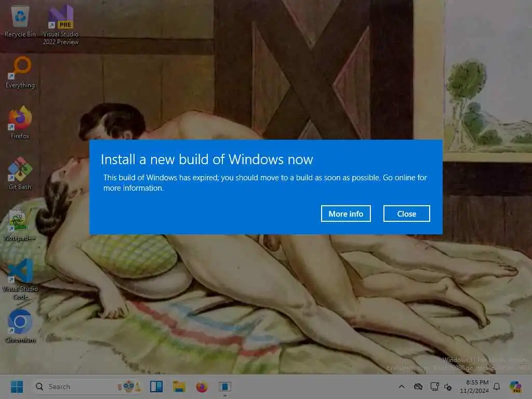This screenshot has height=399, width=532.
Task: Open the clock and date 11/2/2024 flyout
Action: click(x=474, y=387)
